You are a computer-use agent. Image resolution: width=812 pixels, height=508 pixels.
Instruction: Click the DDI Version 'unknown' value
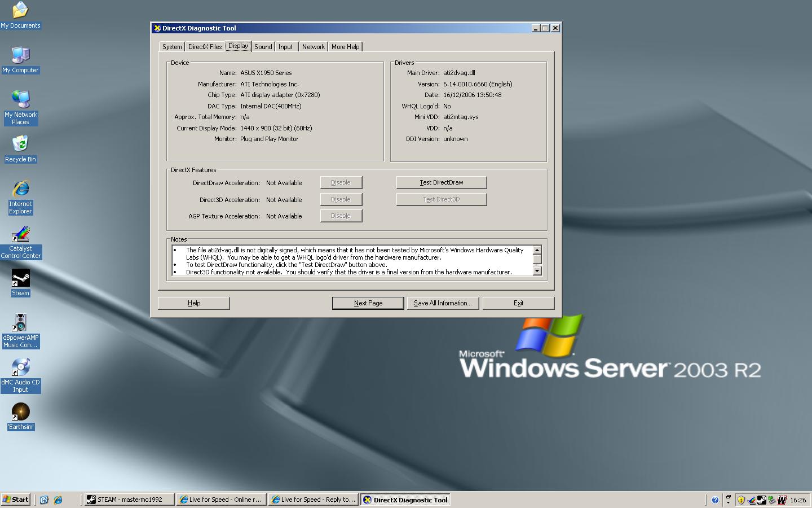pyautogui.click(x=456, y=139)
